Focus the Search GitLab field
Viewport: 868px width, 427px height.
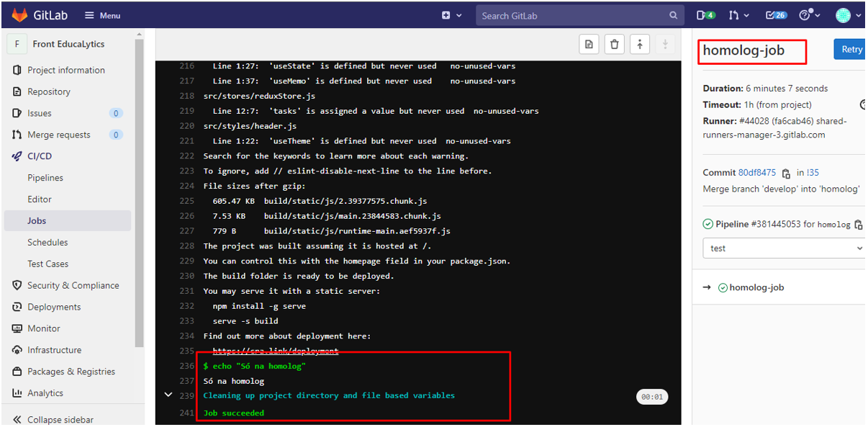(579, 15)
